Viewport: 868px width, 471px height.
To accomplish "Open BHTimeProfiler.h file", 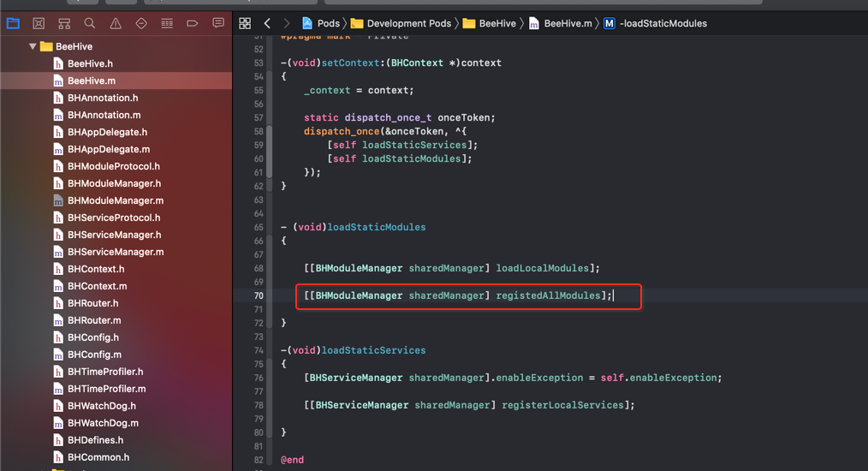I will 105,372.
